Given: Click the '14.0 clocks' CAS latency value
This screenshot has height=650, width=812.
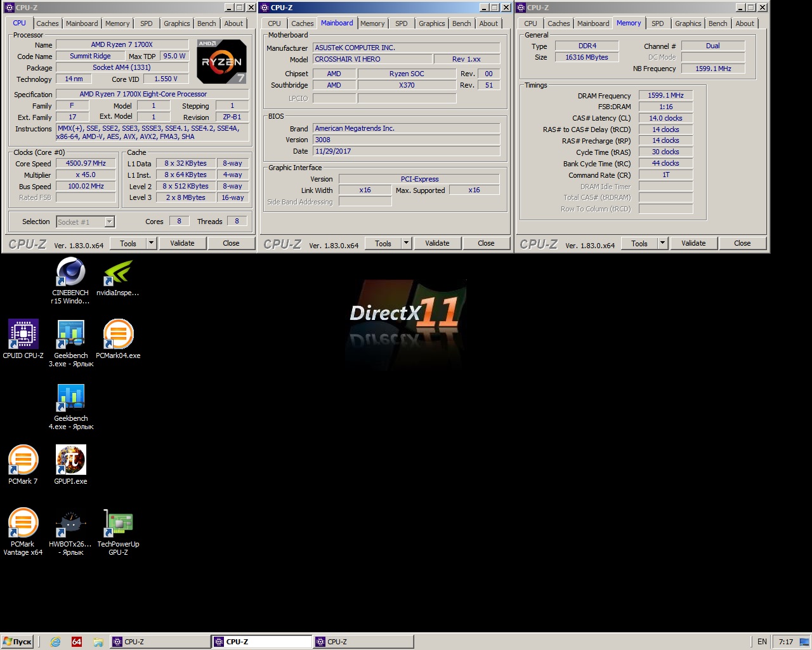Looking at the screenshot, I should 665,118.
